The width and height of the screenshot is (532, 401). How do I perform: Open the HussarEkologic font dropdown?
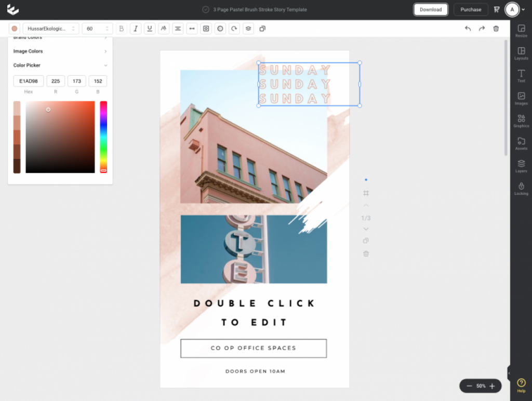tap(51, 29)
